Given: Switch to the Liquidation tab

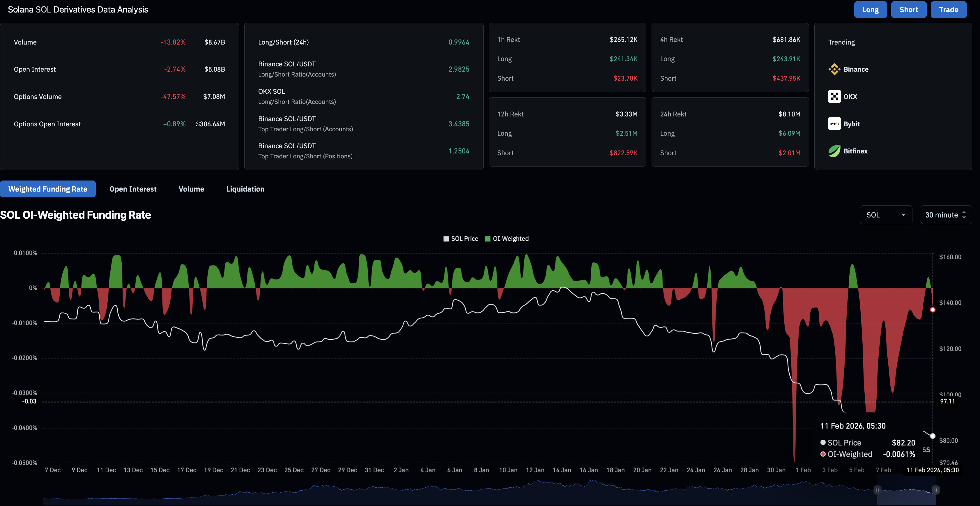Looking at the screenshot, I should [x=245, y=189].
